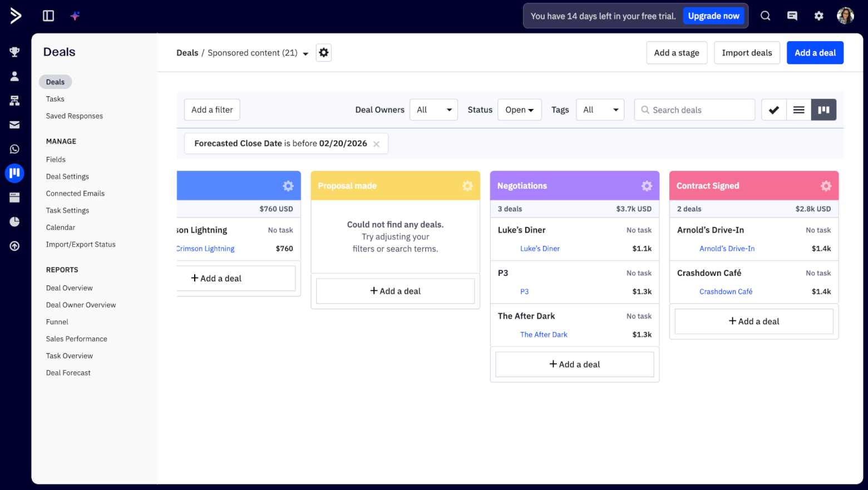The image size is (868, 490).
Task: Open the Automations icon in left sidebar
Action: 14,101
